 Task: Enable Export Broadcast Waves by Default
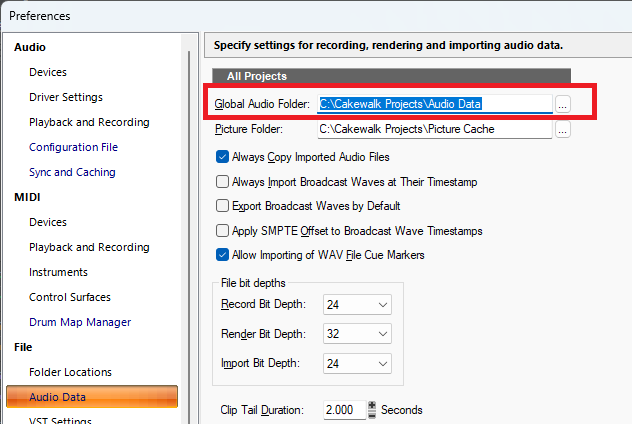coord(222,206)
